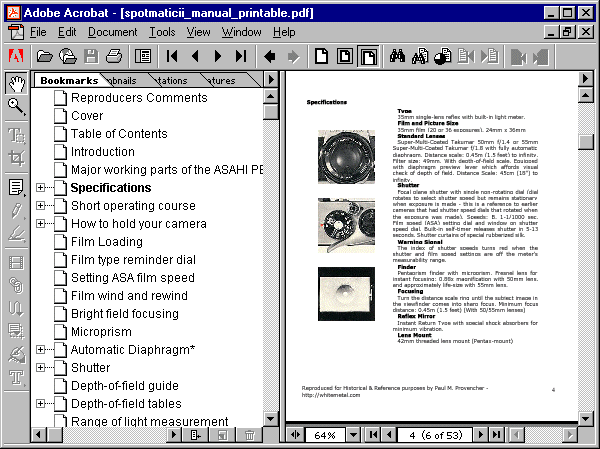Select the Hand tool

16,83
